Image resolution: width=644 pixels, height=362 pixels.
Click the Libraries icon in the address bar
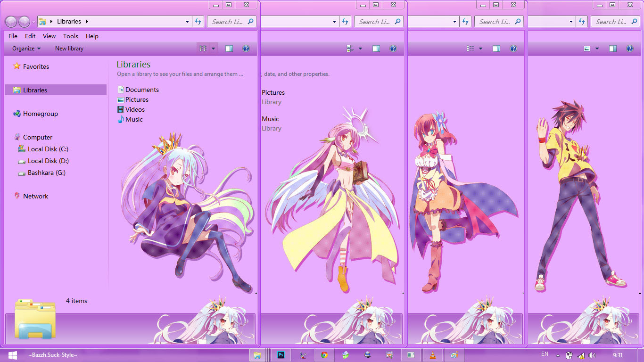tap(42, 22)
